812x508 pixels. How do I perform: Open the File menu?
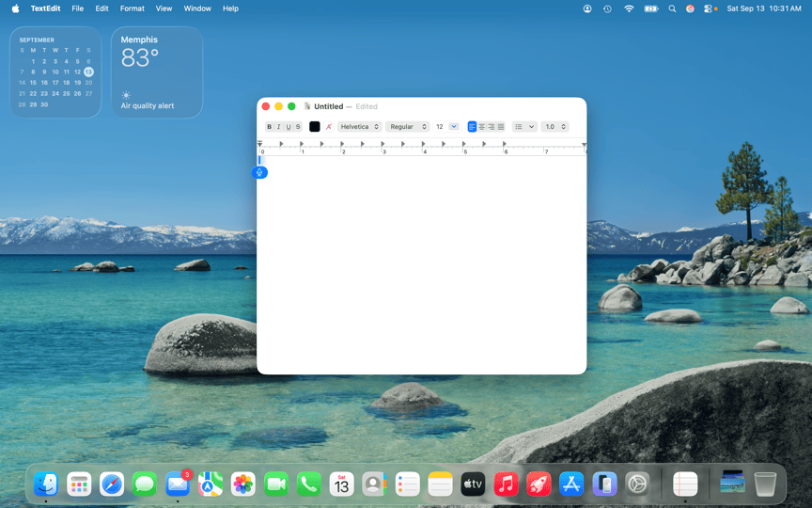click(78, 8)
